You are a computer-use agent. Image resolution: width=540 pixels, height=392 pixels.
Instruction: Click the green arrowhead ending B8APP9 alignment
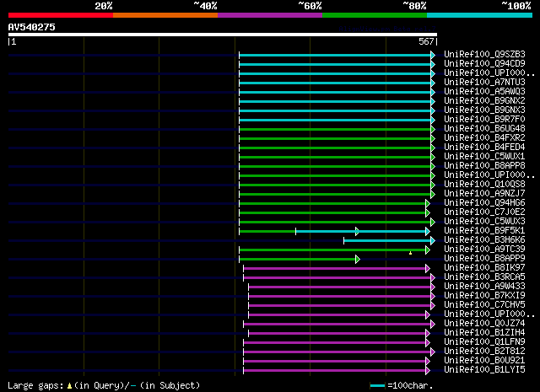click(358, 260)
